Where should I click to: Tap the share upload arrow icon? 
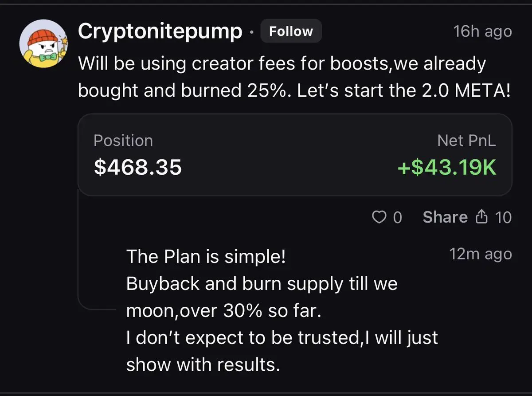481,217
